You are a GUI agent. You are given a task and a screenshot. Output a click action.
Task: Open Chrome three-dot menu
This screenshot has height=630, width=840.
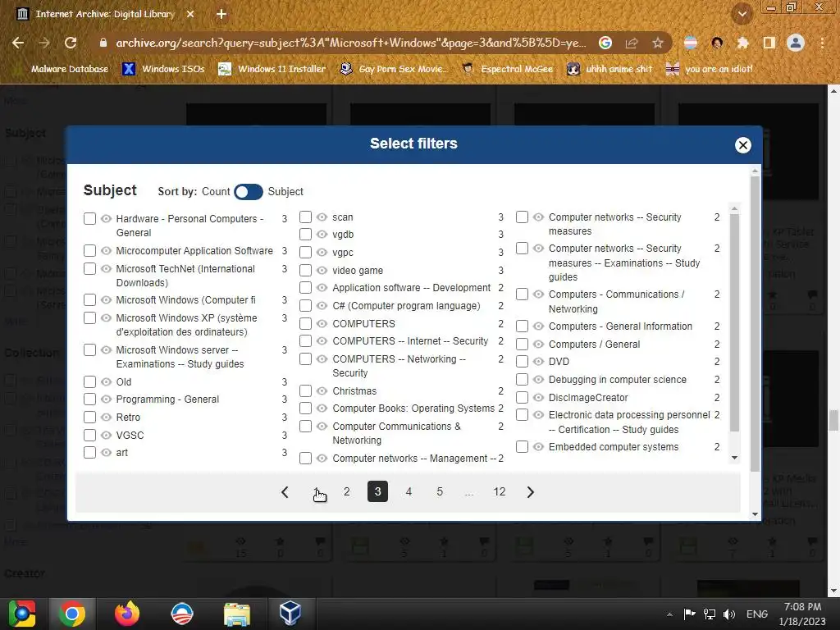(x=822, y=43)
